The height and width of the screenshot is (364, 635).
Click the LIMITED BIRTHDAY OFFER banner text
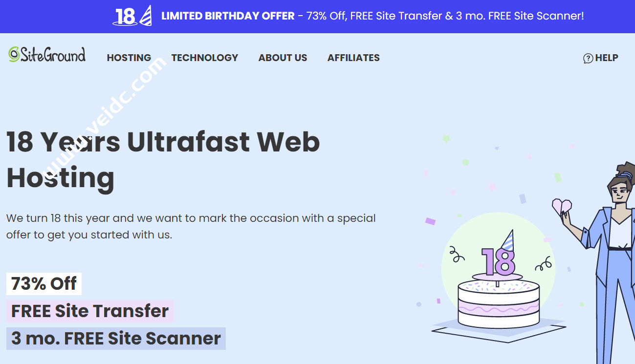point(227,16)
